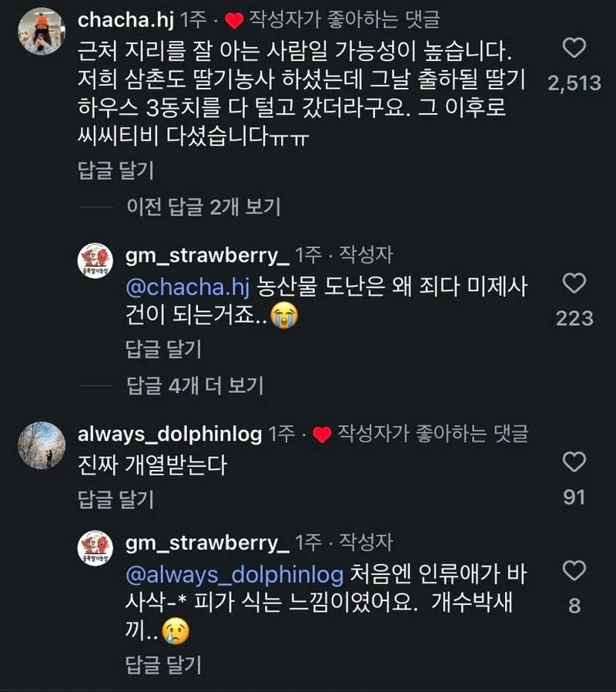Image resolution: width=616 pixels, height=692 pixels.
Task: View 2,513 likes count on chacha.hj comment
Action: [574, 83]
